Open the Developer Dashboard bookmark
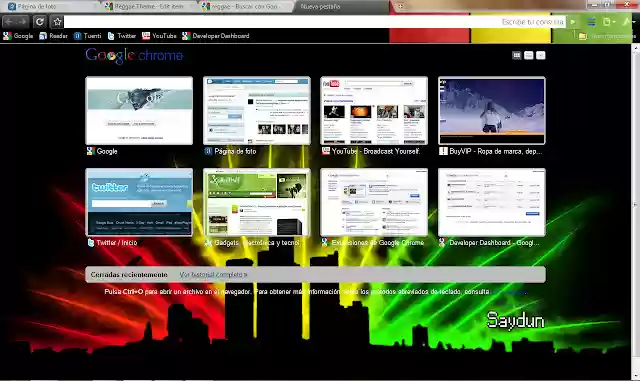Screen dimensions: 640x381 (x=216, y=36)
